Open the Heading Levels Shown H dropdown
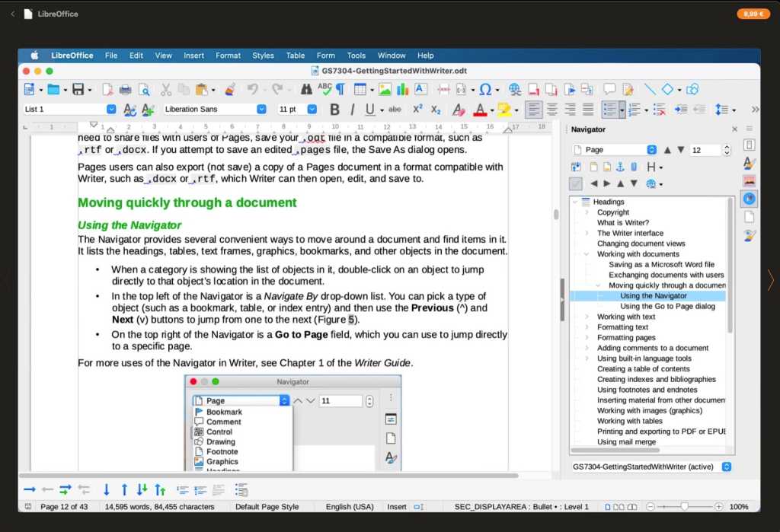 click(x=654, y=167)
